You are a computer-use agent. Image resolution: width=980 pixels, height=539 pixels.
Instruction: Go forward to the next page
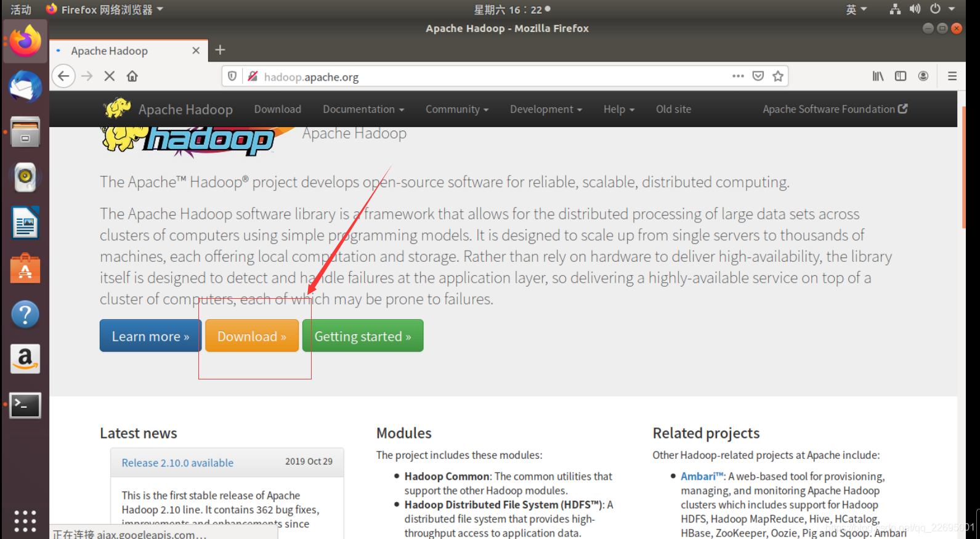click(x=87, y=76)
